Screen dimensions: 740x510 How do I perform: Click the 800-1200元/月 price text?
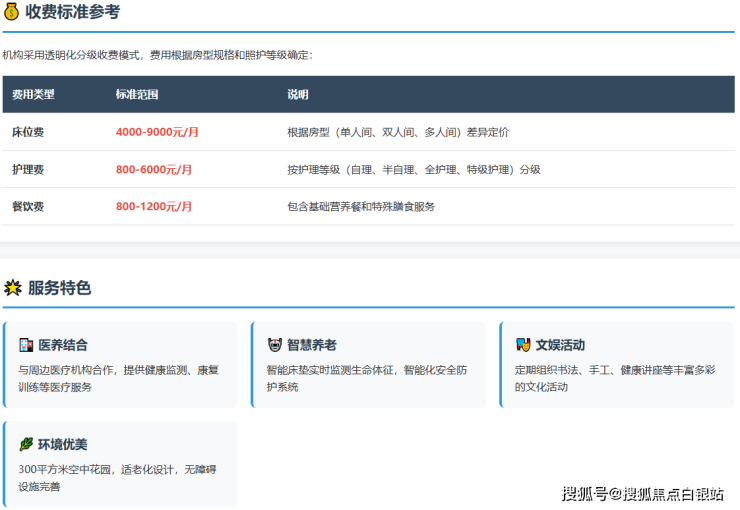[154, 207]
